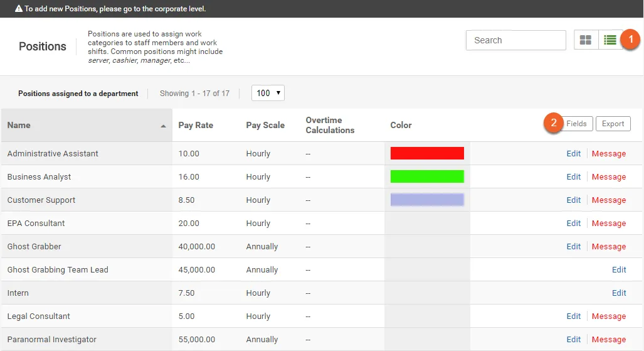The height and width of the screenshot is (351, 644).
Task: Click Hourly in the Intern row
Action: point(258,293)
